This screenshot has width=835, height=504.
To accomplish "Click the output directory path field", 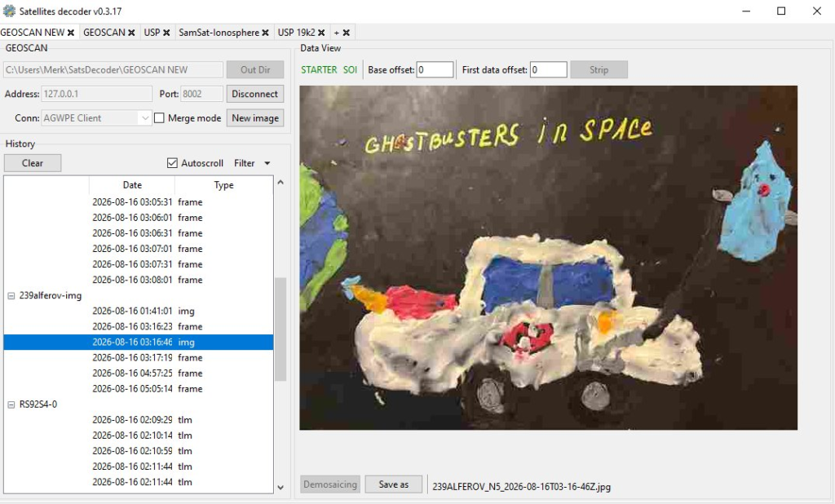I will coord(113,70).
